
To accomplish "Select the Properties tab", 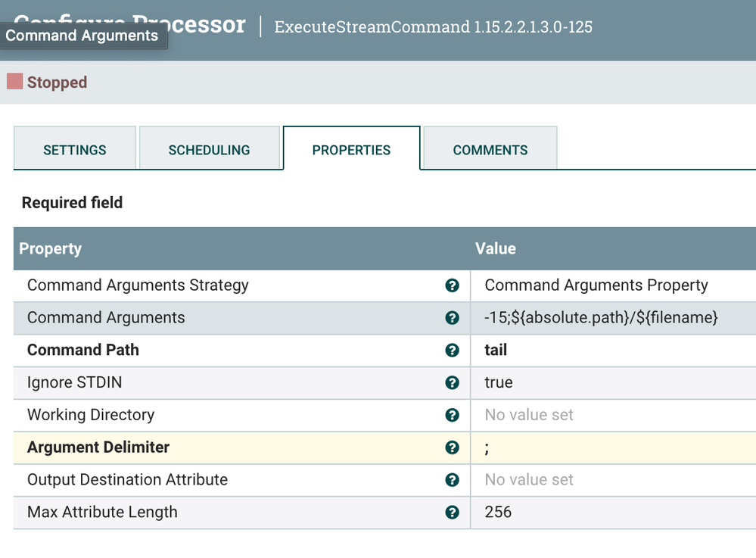I will (x=351, y=148).
